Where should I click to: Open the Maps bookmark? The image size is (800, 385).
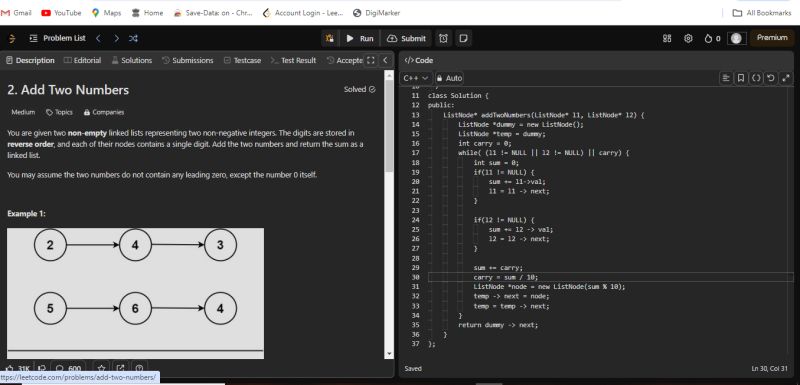106,13
